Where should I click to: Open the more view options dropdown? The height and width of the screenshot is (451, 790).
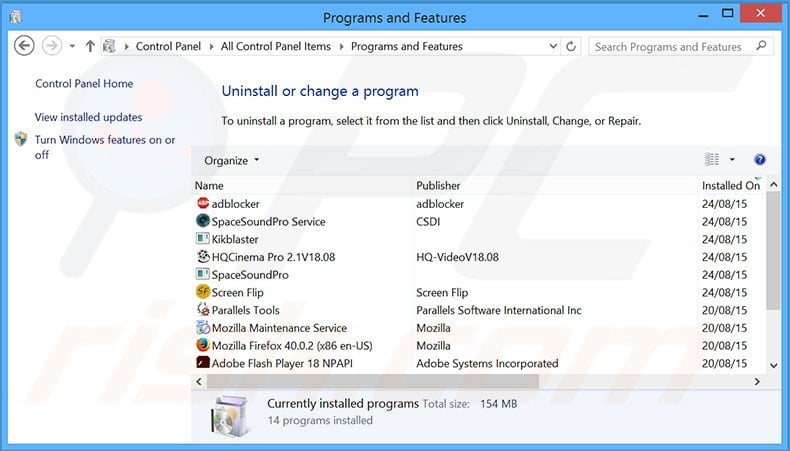pyautogui.click(x=732, y=160)
